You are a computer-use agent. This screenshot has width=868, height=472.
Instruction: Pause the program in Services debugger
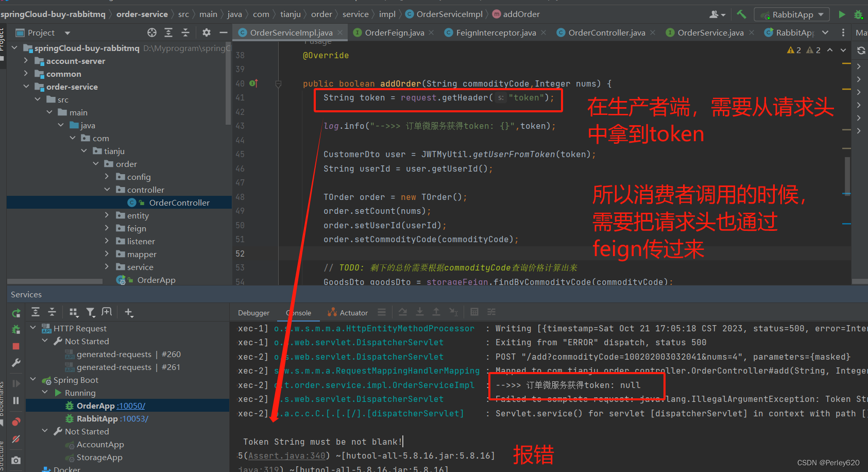(16, 400)
